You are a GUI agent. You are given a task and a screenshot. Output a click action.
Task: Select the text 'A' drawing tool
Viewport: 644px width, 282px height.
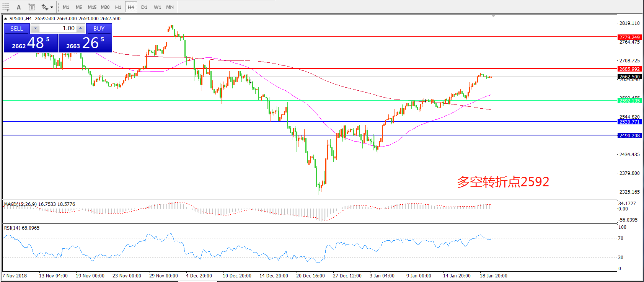(x=19, y=7)
